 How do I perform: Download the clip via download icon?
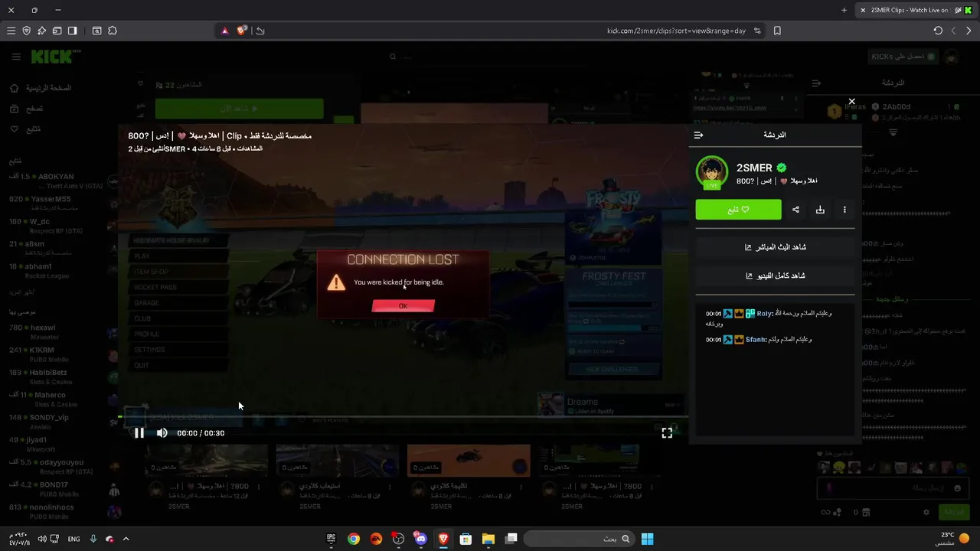point(820,210)
